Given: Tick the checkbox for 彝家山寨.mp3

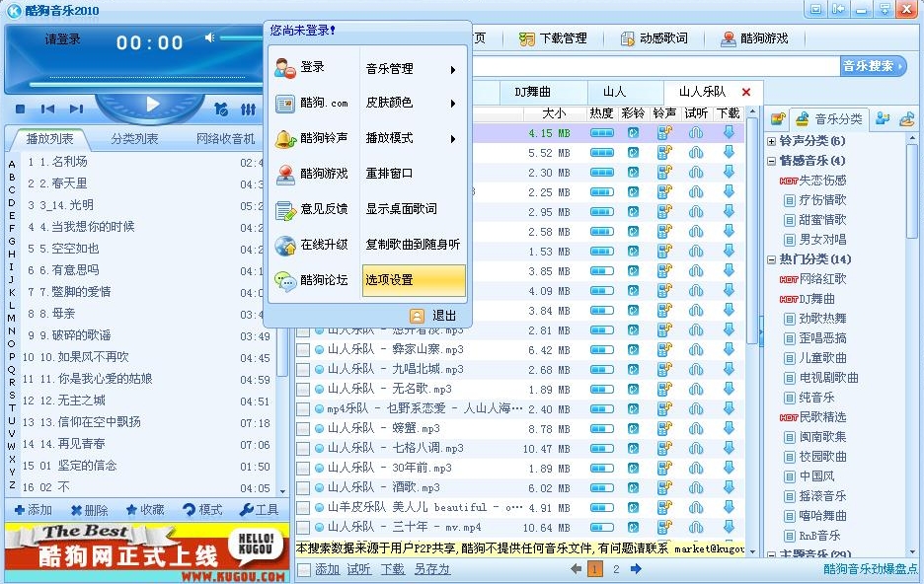Looking at the screenshot, I should click(303, 349).
